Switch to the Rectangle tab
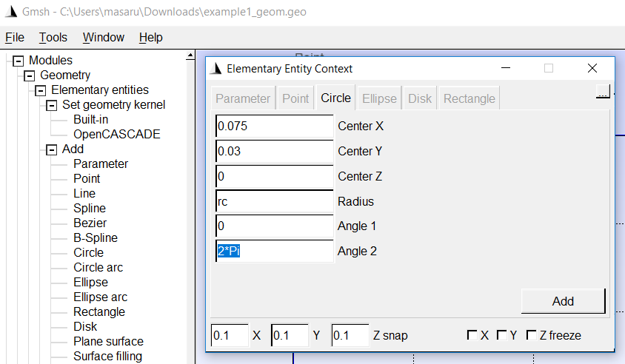This screenshot has width=625, height=364. point(469,98)
